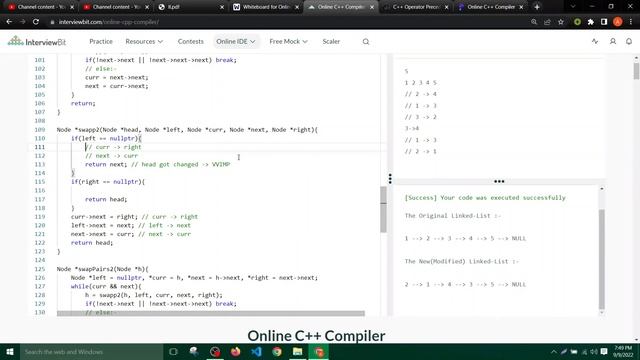
Task: Open Task View on the taskbar
Action: [173, 352]
